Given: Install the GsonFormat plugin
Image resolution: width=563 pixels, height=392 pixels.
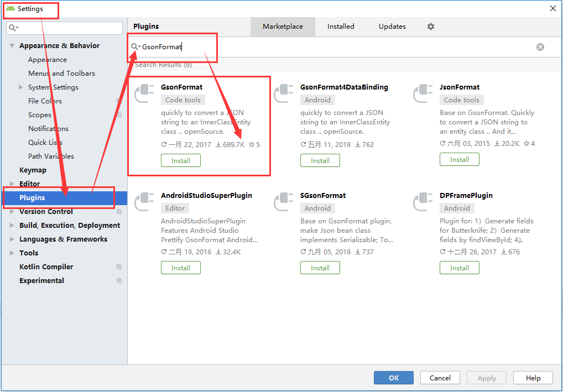Looking at the screenshot, I should click(181, 160).
